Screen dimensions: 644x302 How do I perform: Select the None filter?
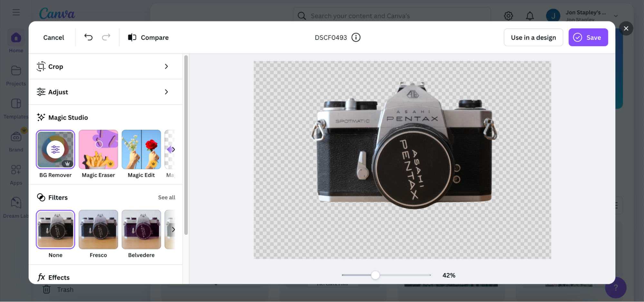coord(55,230)
